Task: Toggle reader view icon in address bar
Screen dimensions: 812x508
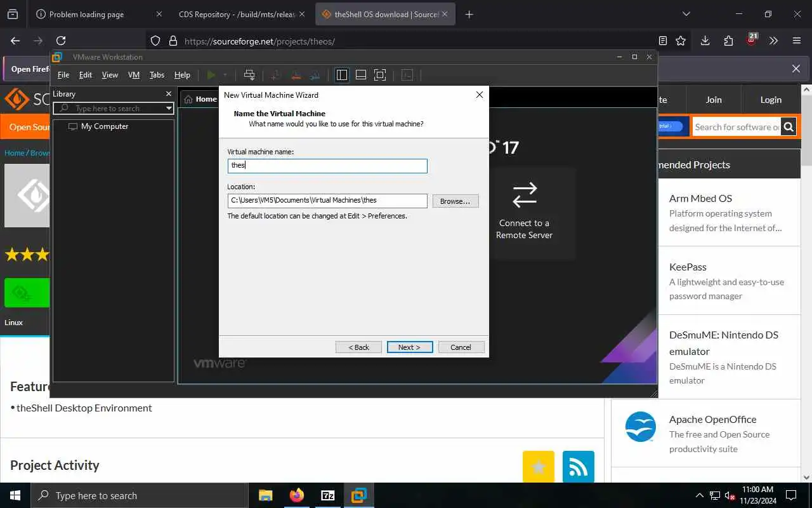Action: (x=663, y=41)
